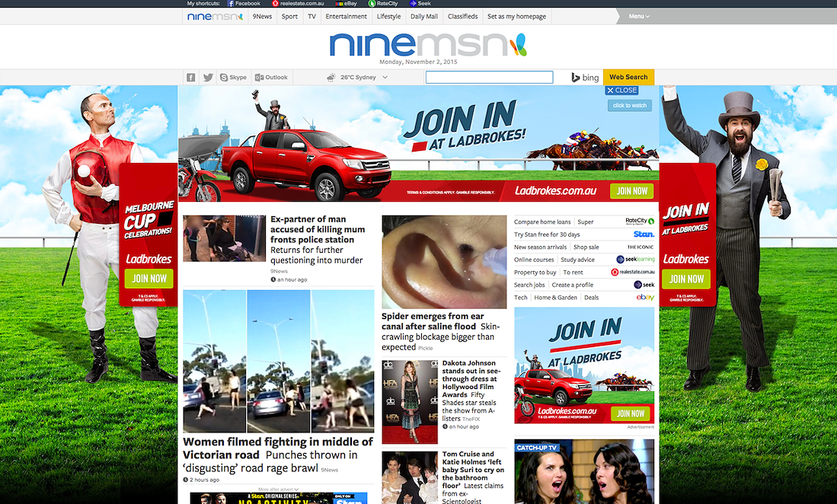837x504 pixels.
Task: Click Try Stan free for 30 days
Action: 547,234
